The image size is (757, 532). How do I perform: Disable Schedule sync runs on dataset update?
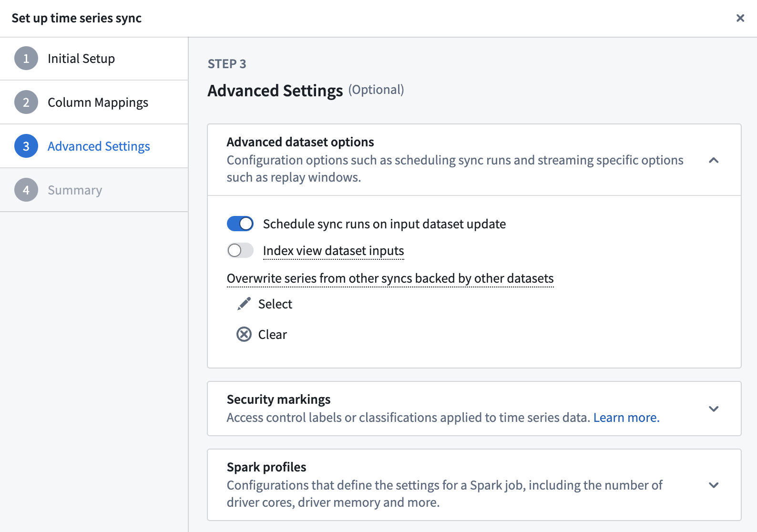(x=240, y=224)
